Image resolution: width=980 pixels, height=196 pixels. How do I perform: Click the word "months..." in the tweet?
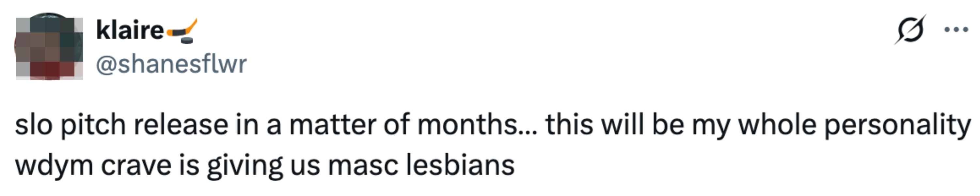click(x=477, y=125)
